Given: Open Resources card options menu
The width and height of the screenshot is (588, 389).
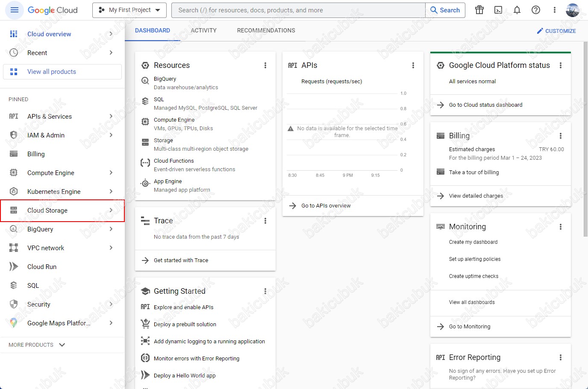Looking at the screenshot, I should click(265, 65).
